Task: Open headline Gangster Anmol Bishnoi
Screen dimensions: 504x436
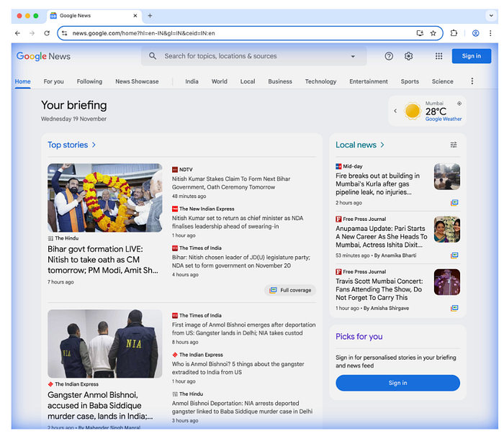Action: 100,406
